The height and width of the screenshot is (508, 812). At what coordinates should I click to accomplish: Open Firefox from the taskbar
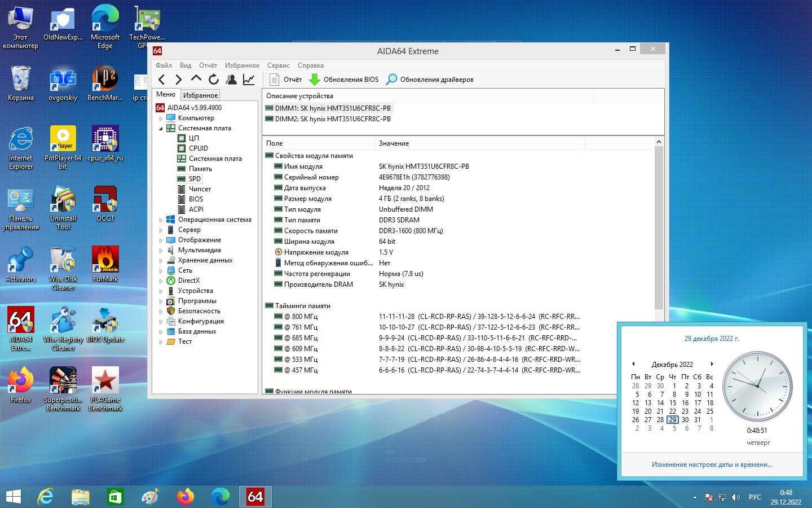[186, 497]
